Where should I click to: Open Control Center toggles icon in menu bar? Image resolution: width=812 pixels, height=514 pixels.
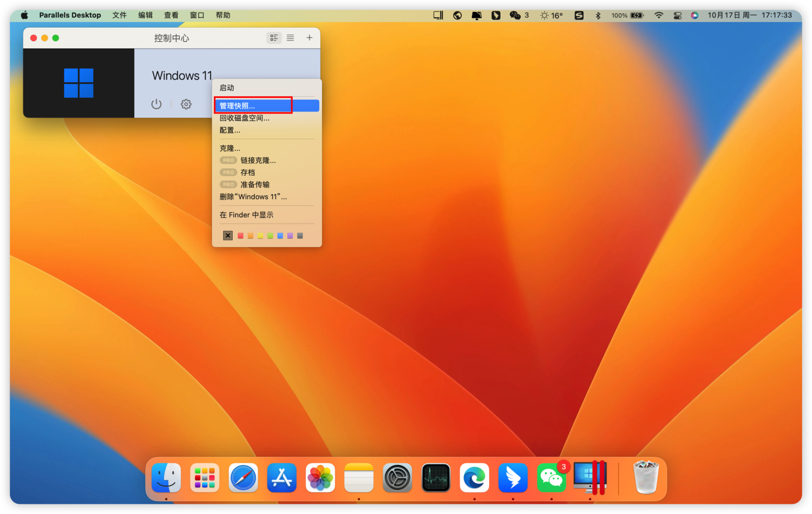(x=677, y=15)
